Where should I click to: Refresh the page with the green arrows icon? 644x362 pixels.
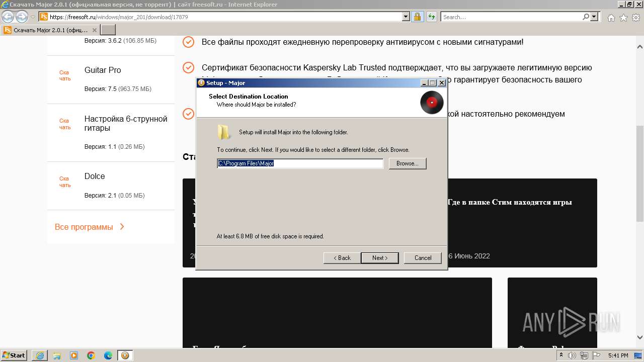[x=431, y=17]
